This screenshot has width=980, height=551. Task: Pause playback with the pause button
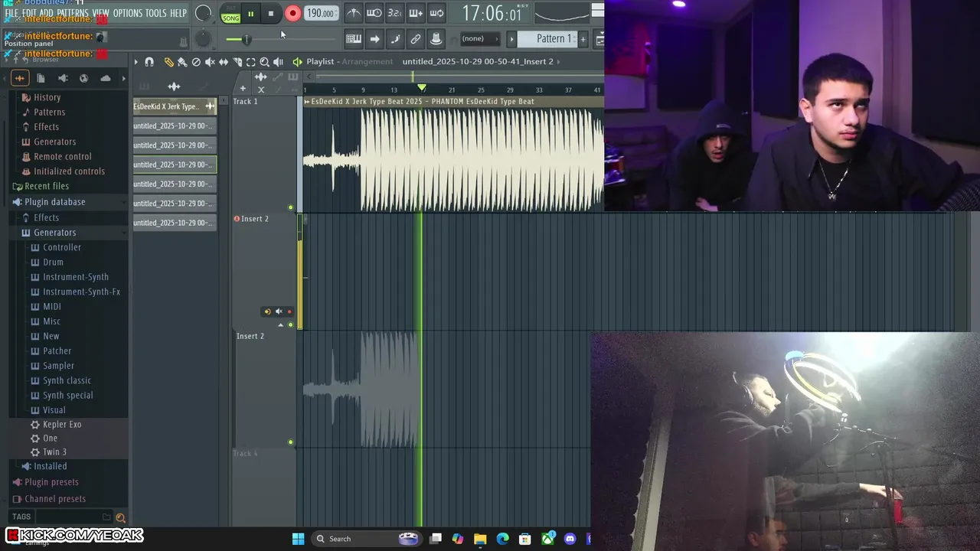coord(250,13)
